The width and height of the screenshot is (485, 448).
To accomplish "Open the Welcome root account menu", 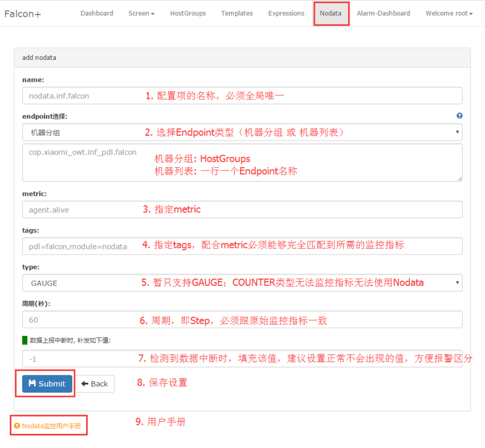I will coord(448,14).
